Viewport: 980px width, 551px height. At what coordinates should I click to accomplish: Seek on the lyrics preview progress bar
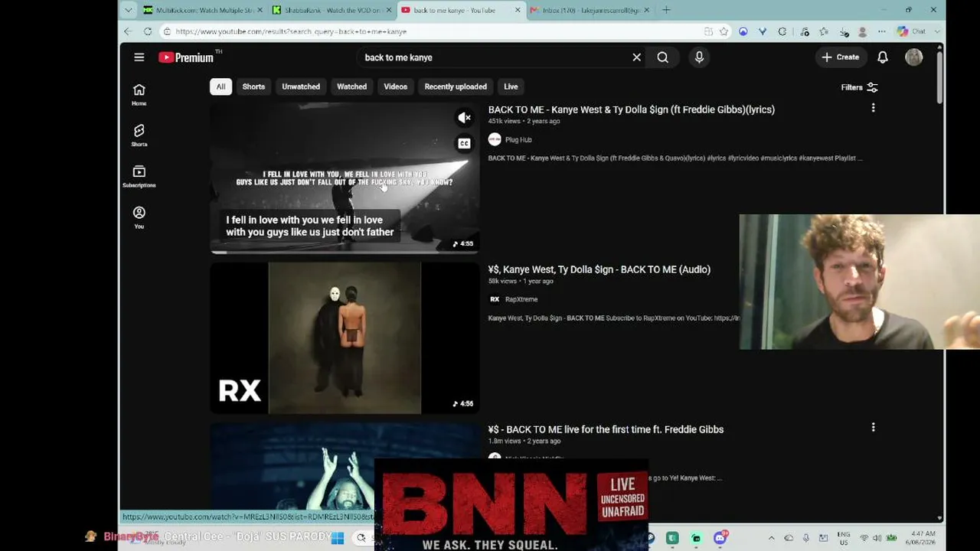click(x=345, y=252)
